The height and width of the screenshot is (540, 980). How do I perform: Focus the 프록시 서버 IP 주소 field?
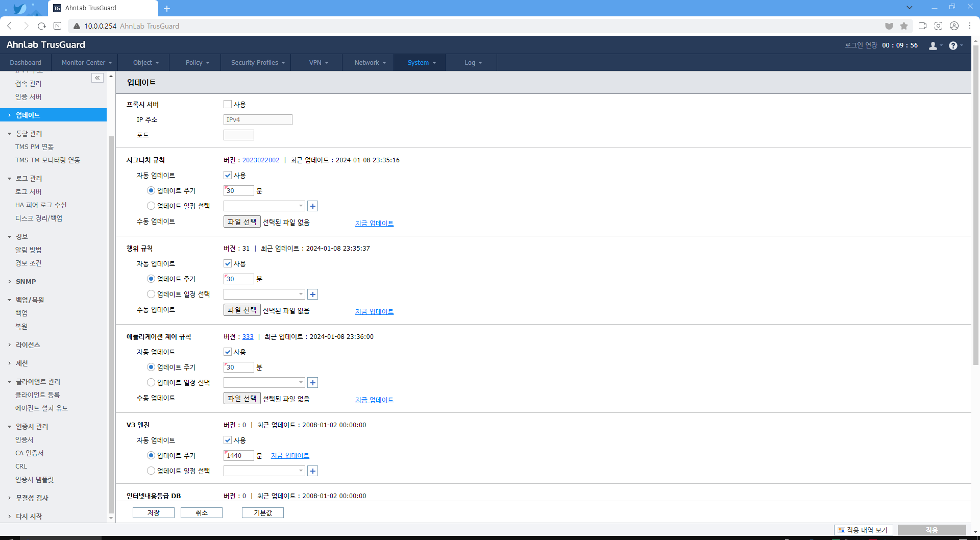click(x=258, y=120)
